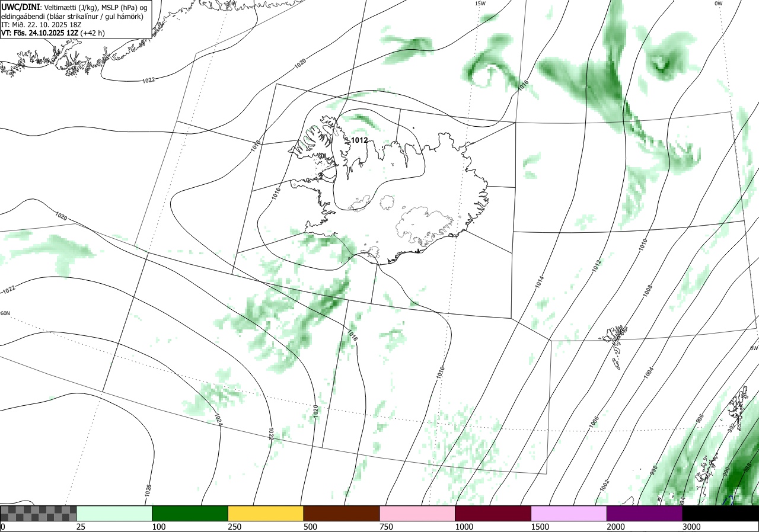
Task: Click the black legend swatch above 3000
Action: [x=720, y=513]
